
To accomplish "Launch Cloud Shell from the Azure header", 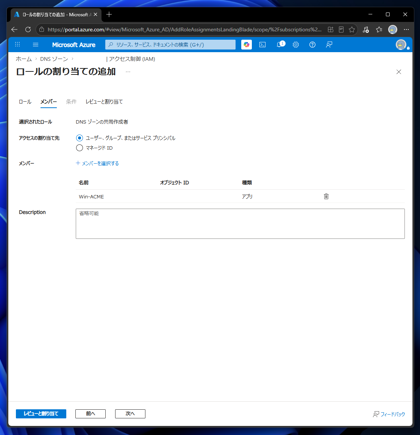I will tap(263, 45).
